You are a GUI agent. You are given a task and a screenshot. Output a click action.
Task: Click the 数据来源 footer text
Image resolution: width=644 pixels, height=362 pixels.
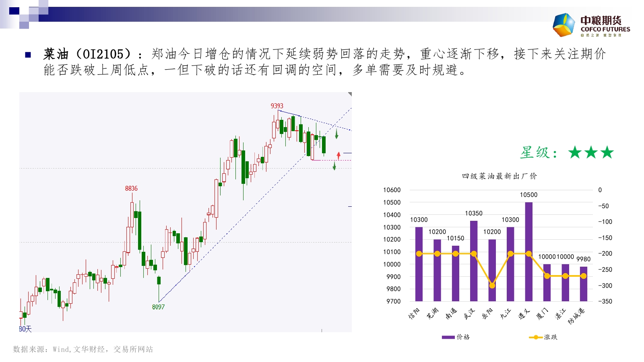[83, 349]
